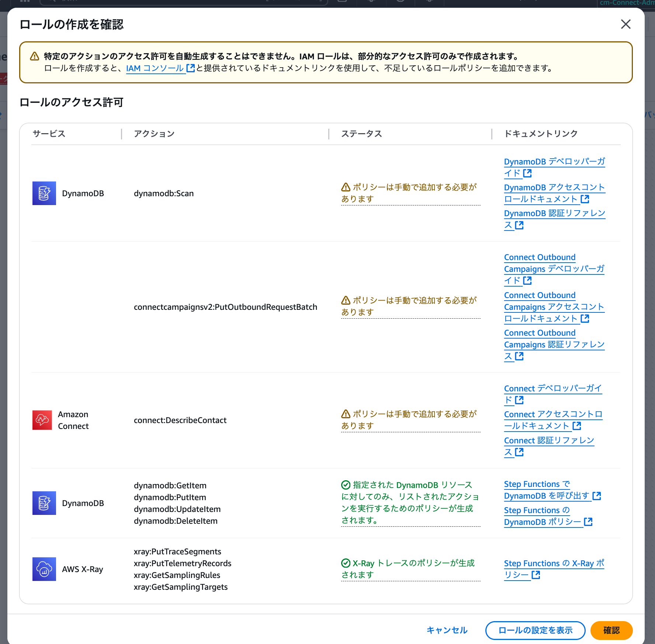Click the AWS X-Ray service name
The image size is (655, 644).
[x=83, y=569]
